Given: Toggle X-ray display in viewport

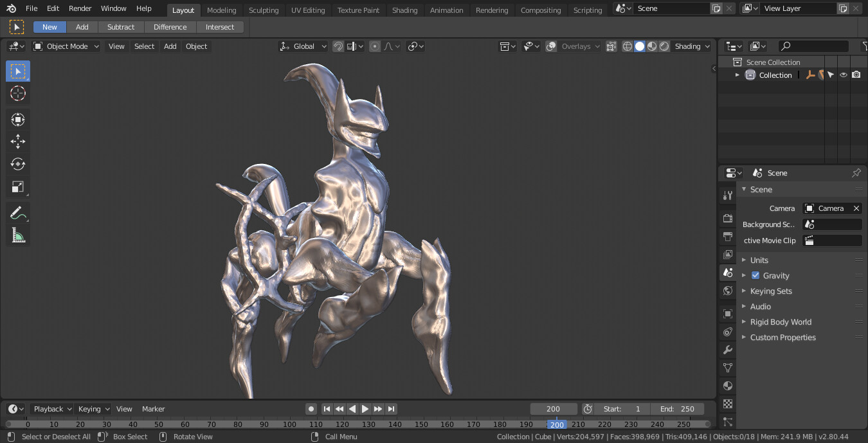Looking at the screenshot, I should 611,46.
